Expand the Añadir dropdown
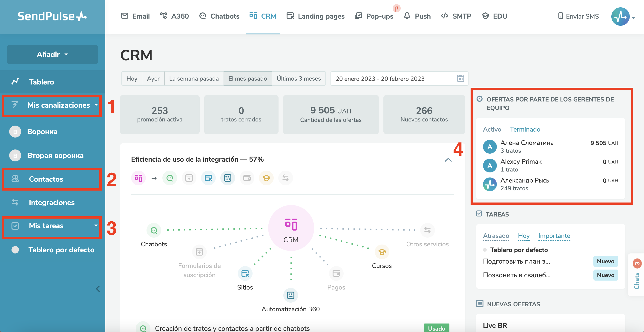 [x=52, y=54]
